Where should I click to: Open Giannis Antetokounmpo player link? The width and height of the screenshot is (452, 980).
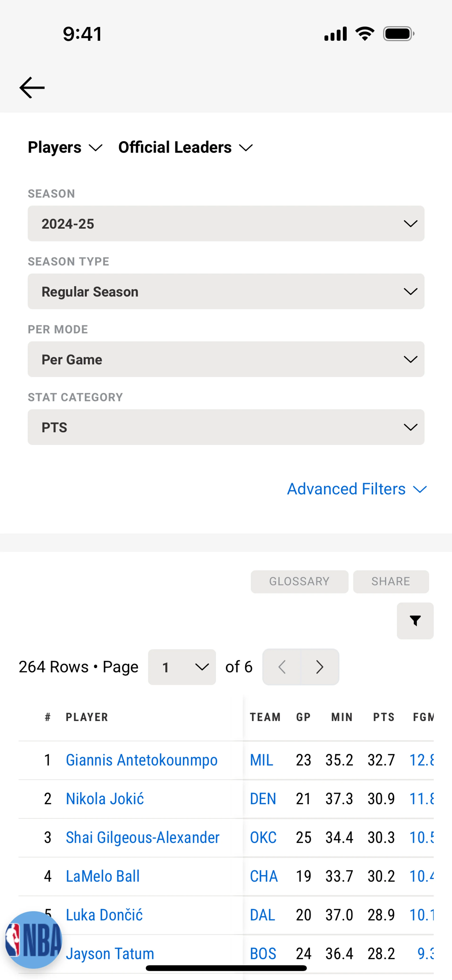141,760
